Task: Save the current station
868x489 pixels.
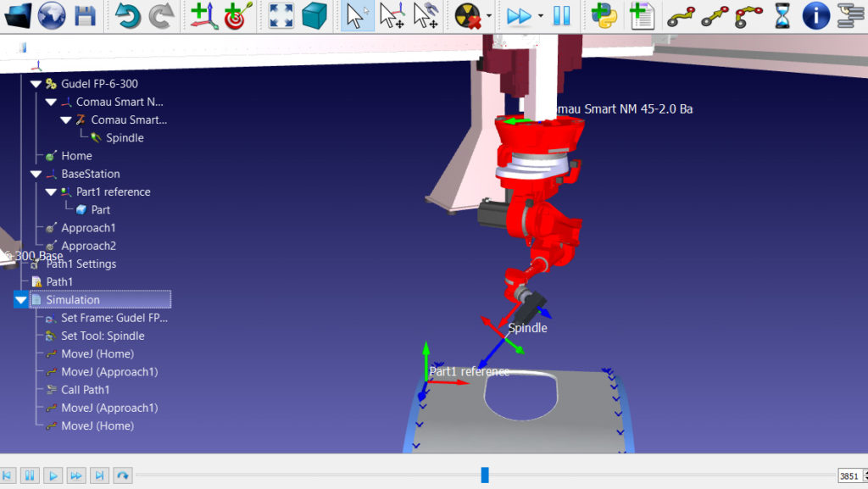Action: click(x=85, y=14)
